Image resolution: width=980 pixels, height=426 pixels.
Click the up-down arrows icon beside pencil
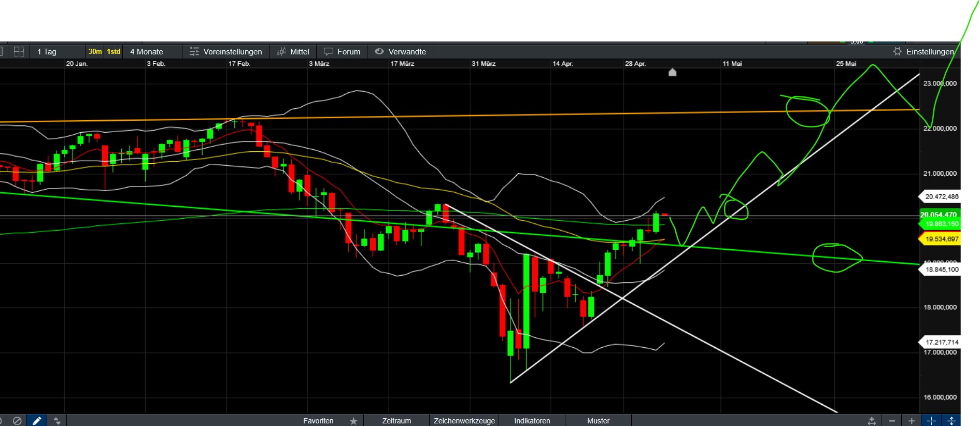tap(57, 420)
